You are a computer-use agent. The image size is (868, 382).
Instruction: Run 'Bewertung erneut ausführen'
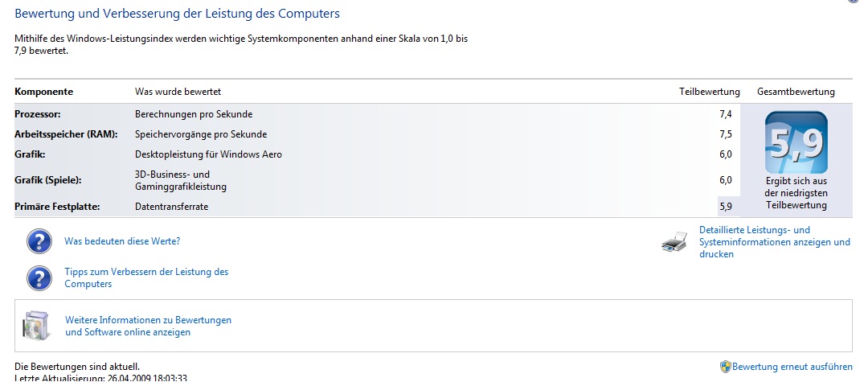[x=792, y=367]
